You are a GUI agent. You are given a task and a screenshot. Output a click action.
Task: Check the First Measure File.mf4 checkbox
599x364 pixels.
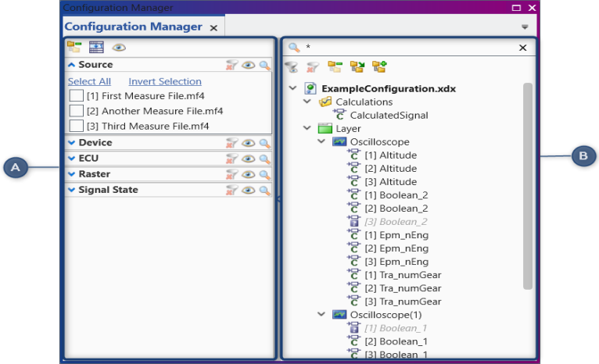coord(77,95)
